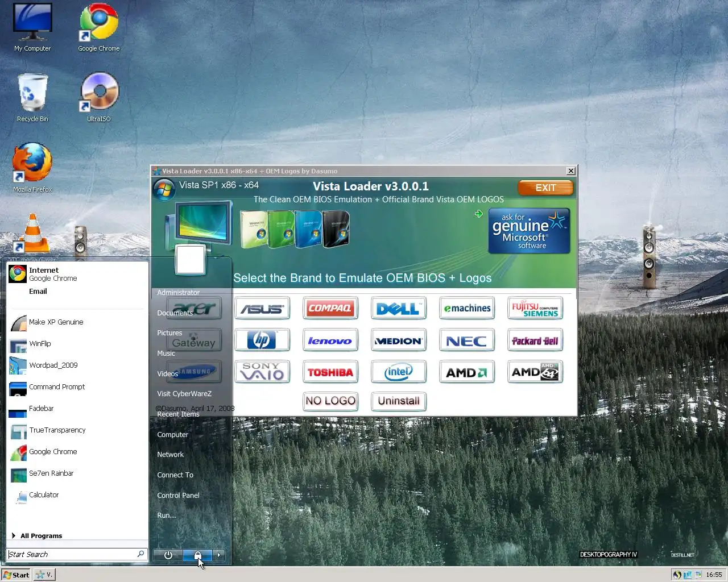This screenshot has height=582, width=728.
Task: Click the search magnifier icon
Action: point(141,554)
